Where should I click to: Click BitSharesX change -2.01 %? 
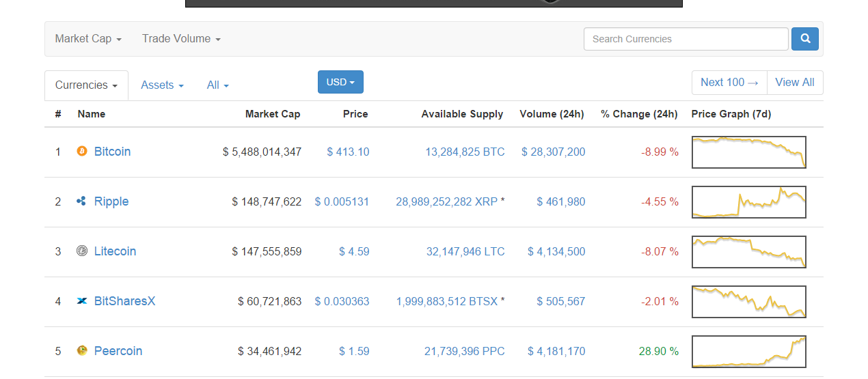point(660,301)
